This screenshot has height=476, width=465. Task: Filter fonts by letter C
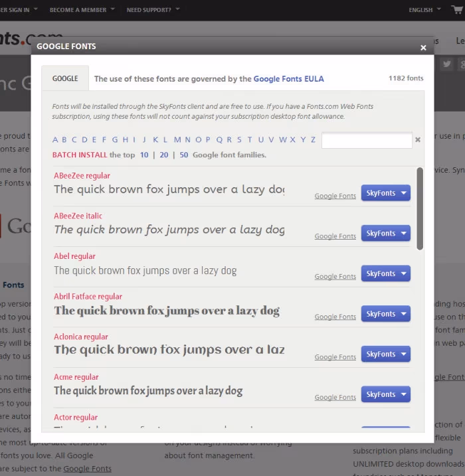74,139
